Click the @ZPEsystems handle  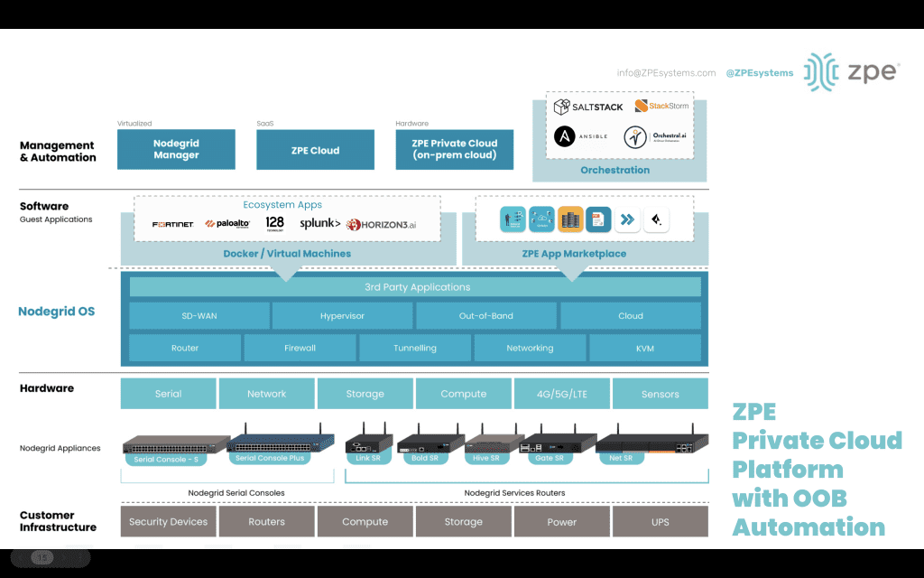point(760,72)
